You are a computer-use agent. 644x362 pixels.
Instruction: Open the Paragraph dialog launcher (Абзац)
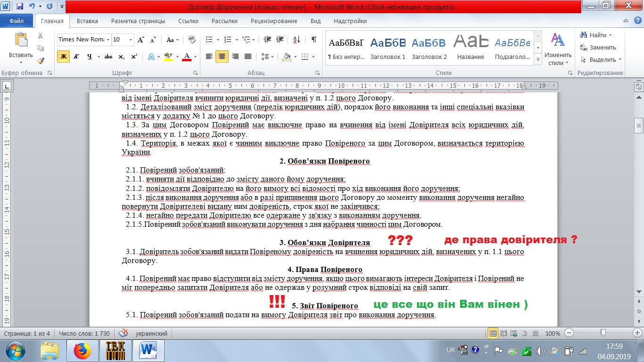pyautogui.click(x=318, y=73)
